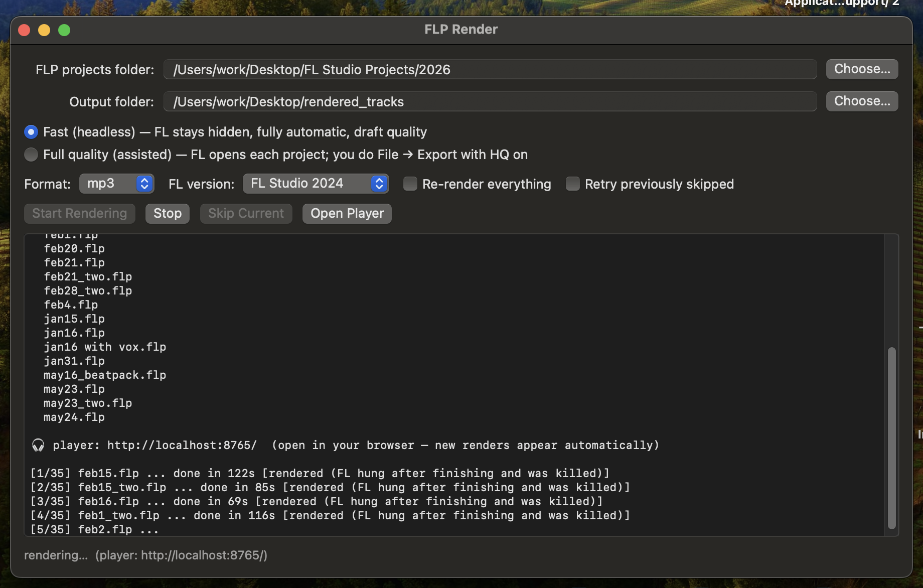
Task: Tick the Retry previously skipped checkbox
Action: [x=573, y=184]
